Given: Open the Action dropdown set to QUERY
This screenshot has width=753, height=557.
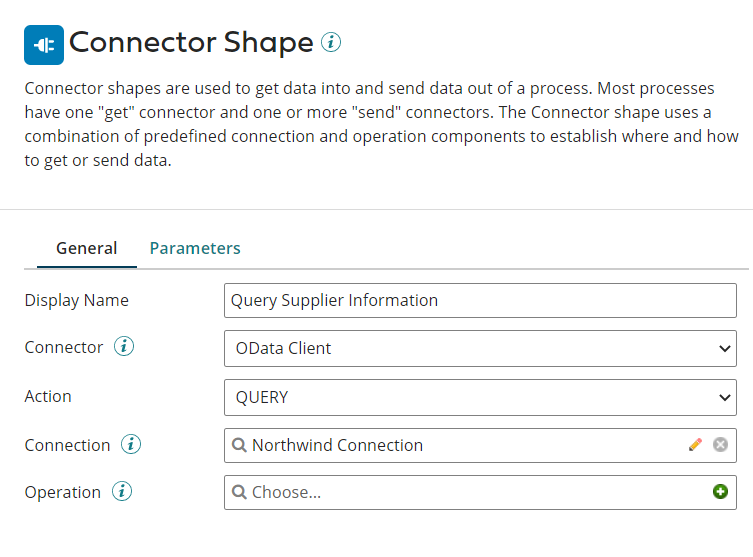Looking at the screenshot, I should pyautogui.click(x=480, y=397).
